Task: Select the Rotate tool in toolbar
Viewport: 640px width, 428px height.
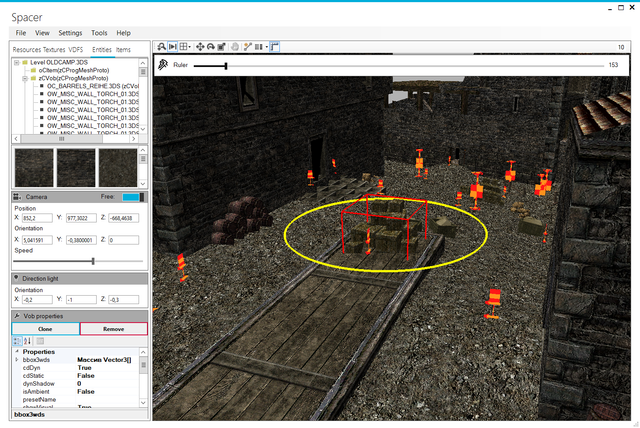Action: coord(211,47)
